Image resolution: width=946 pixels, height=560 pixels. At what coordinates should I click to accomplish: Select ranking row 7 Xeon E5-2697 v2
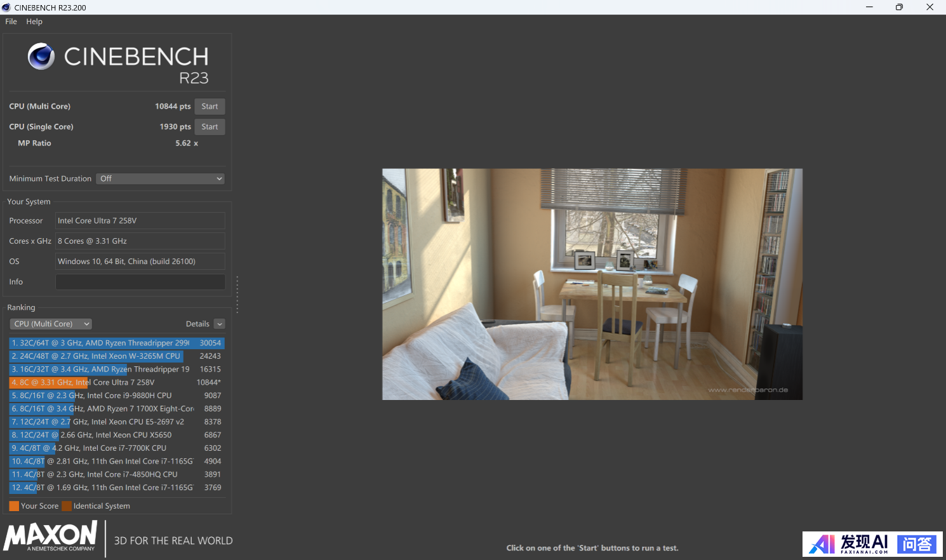[x=117, y=422]
